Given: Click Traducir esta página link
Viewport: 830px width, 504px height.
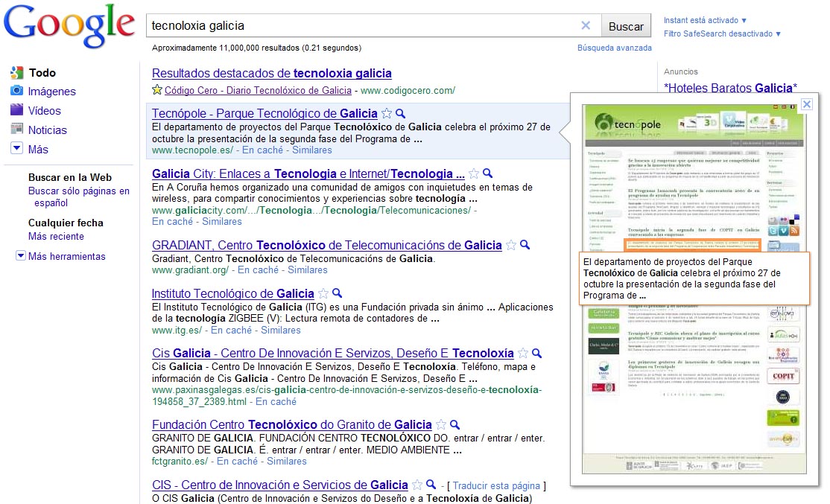Looking at the screenshot, I should coord(496,485).
